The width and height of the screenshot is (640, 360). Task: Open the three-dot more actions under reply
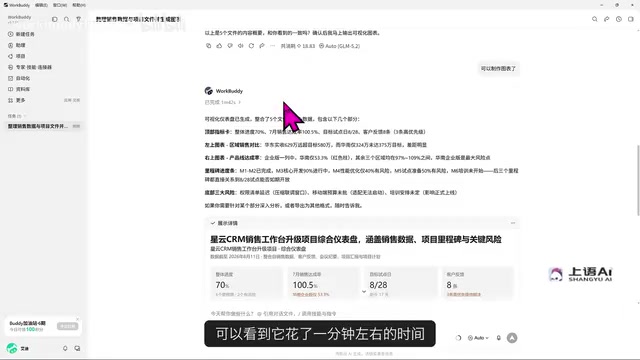point(273,46)
